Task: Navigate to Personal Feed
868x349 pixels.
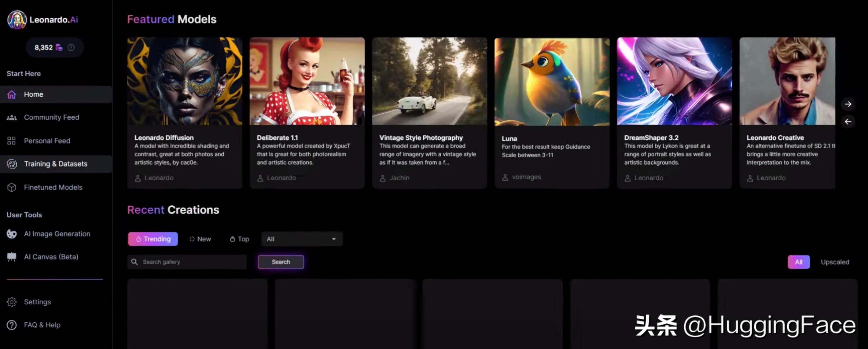Action: pos(46,141)
